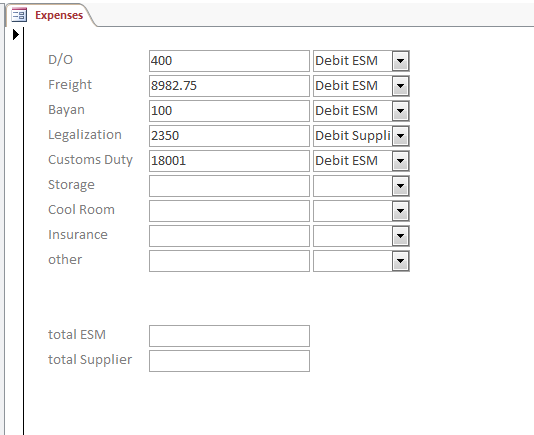This screenshot has height=435, width=534.
Task: Expand the Legalization Debit Supplier dropdown arrow
Action: pyautogui.click(x=400, y=136)
